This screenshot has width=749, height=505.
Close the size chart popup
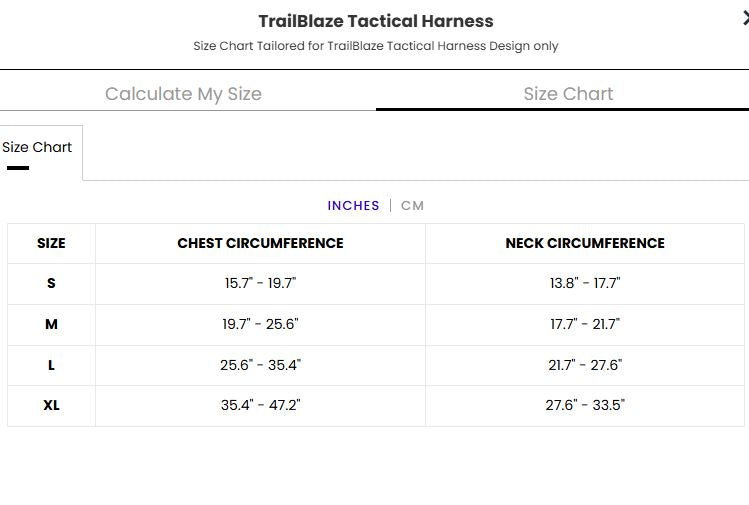click(744, 18)
